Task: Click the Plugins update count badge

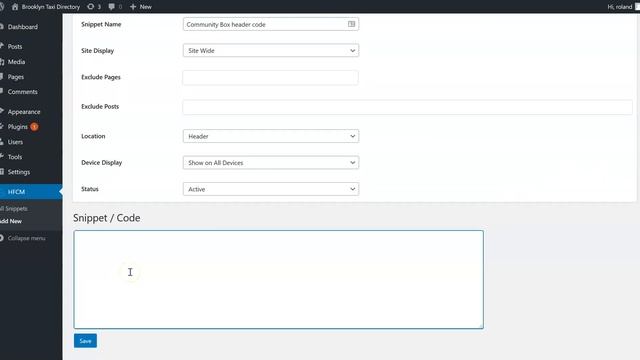Action: tap(34, 127)
